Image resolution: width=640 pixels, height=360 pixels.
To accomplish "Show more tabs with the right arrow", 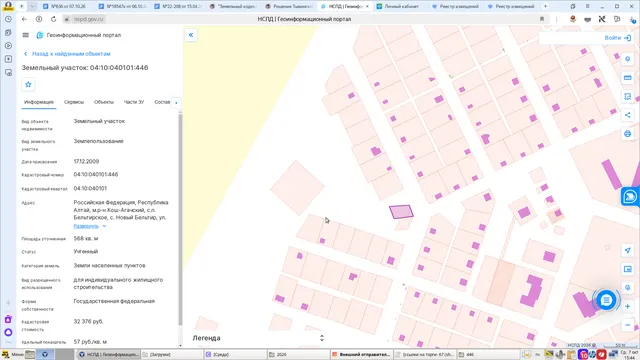I will pyautogui.click(x=176, y=102).
